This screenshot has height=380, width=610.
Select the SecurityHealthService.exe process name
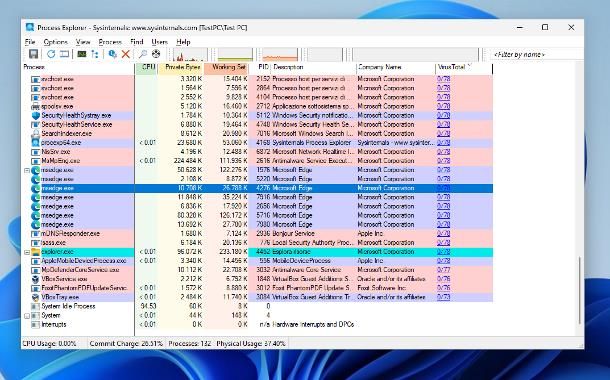(x=77, y=125)
